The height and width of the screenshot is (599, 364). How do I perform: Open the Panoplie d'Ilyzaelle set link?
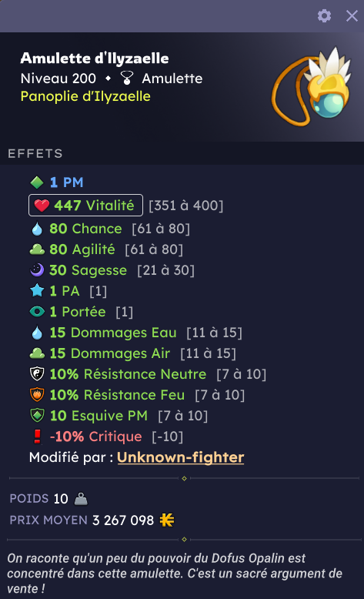point(85,96)
